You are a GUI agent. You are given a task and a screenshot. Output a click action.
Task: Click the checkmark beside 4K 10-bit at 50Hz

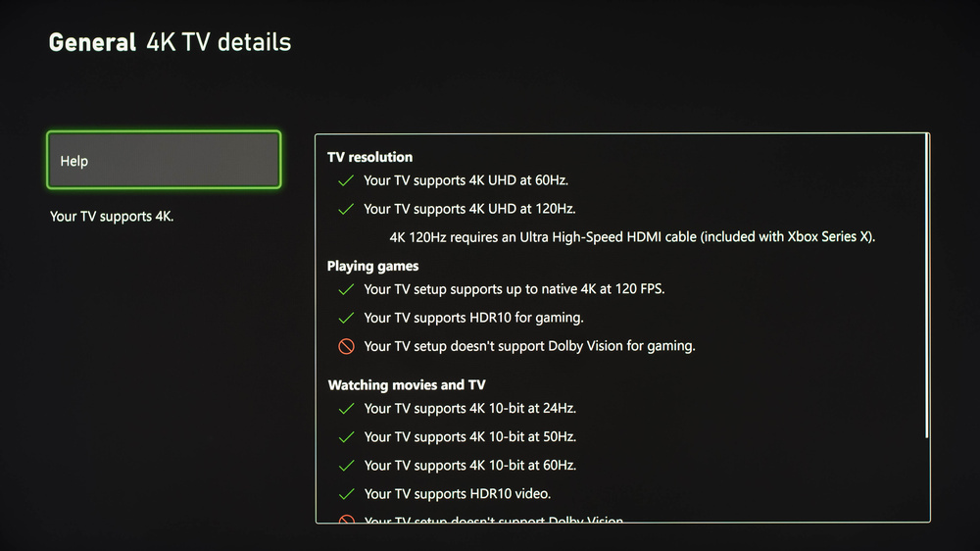pyautogui.click(x=345, y=436)
